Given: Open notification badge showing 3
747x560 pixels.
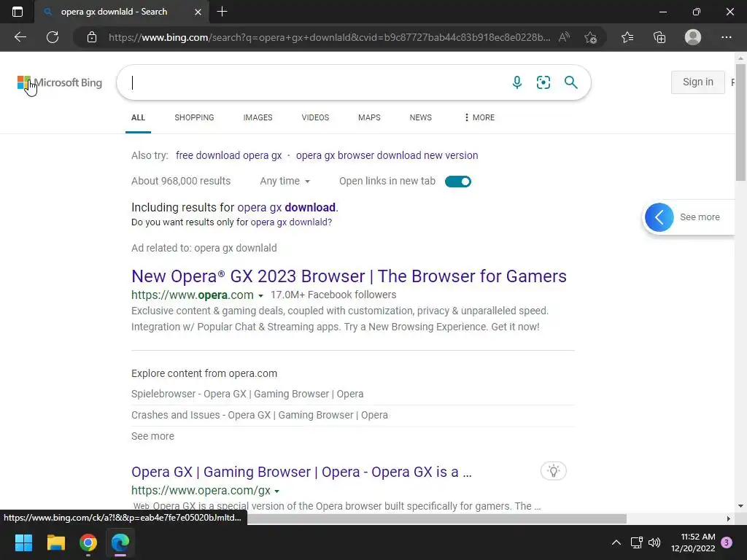Looking at the screenshot, I should coord(727,542).
